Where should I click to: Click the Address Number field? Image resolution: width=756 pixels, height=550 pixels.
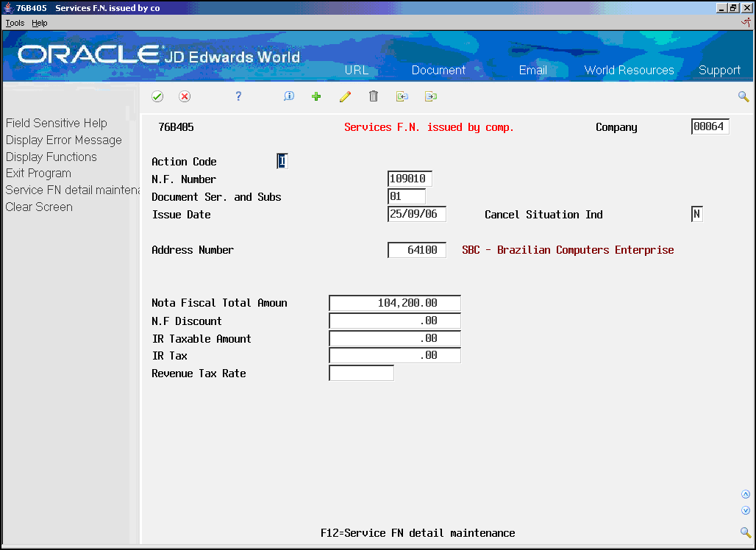pos(417,250)
